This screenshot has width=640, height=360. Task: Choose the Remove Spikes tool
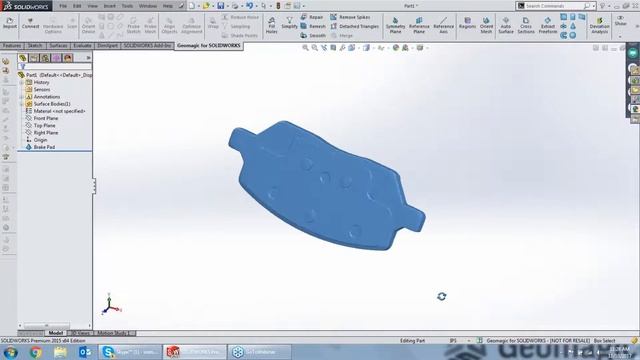coord(350,17)
